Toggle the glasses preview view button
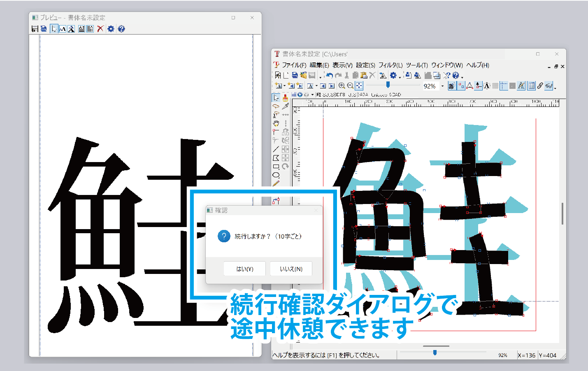Screen dimensions: 588x371 [x=548, y=86]
